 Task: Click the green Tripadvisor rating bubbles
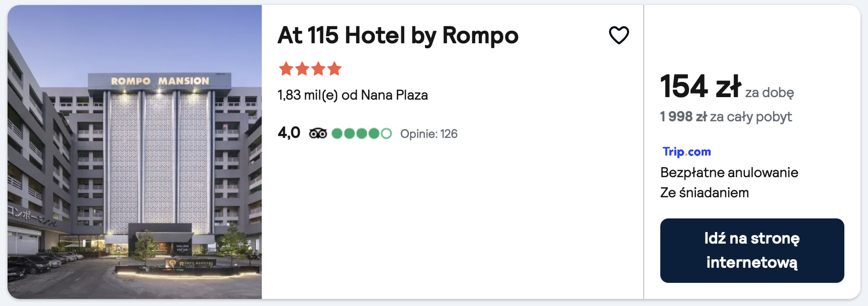pyautogui.click(x=361, y=133)
